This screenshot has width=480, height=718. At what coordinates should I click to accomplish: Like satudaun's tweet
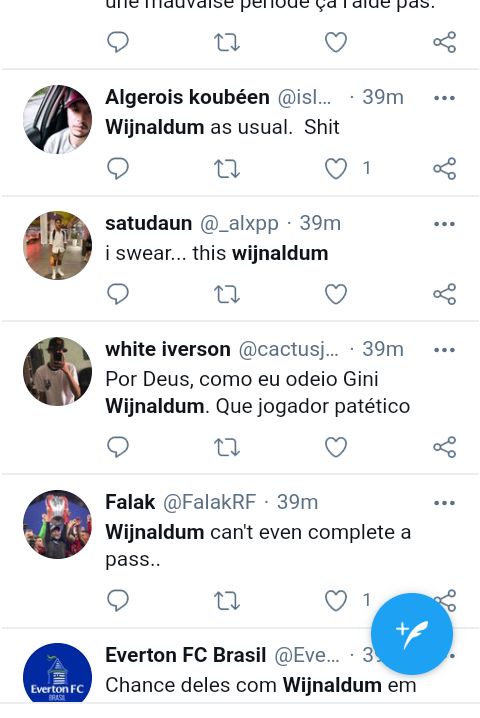pos(336,294)
